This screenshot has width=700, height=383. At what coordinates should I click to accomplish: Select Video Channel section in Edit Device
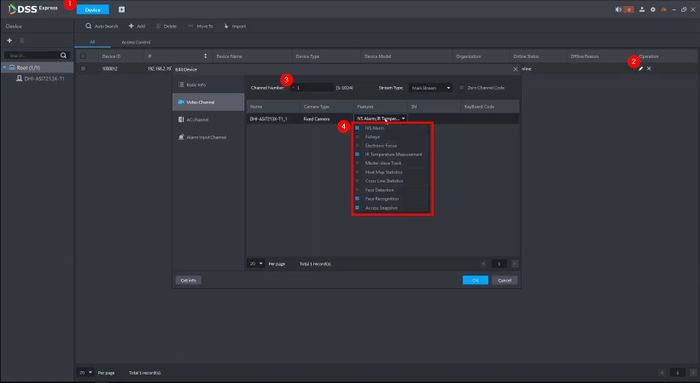[x=208, y=102]
